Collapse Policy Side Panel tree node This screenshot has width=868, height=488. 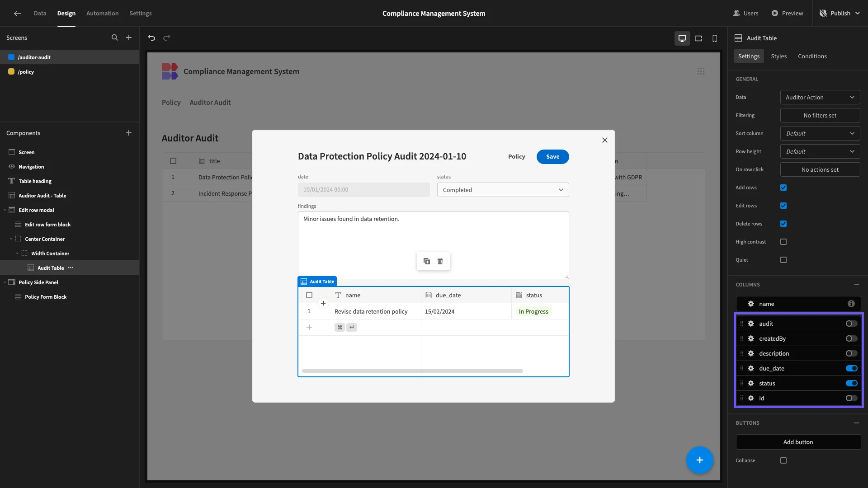tap(5, 282)
